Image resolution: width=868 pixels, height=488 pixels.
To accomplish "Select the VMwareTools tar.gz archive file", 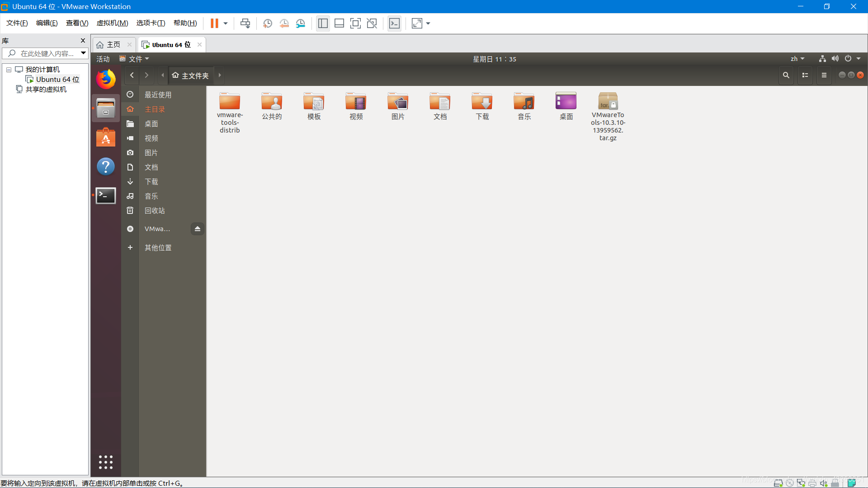I will tap(608, 117).
